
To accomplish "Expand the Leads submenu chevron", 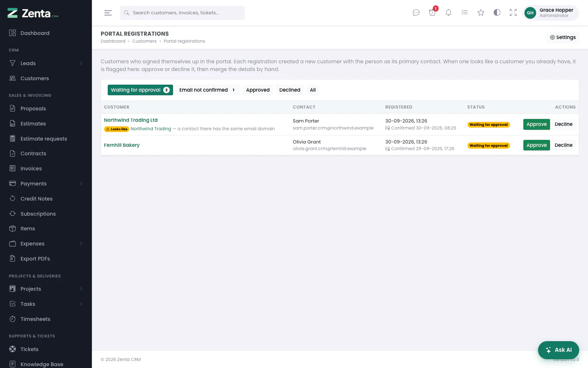I will tap(81, 63).
